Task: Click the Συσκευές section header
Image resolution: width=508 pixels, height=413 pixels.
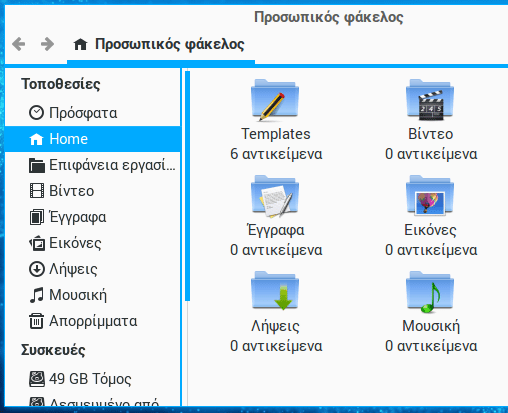Action: pos(53,350)
